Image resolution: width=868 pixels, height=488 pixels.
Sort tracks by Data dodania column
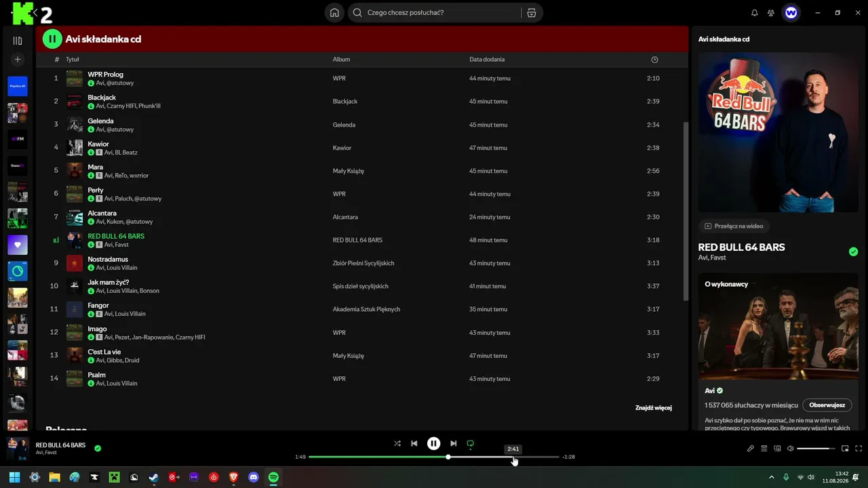click(x=487, y=60)
